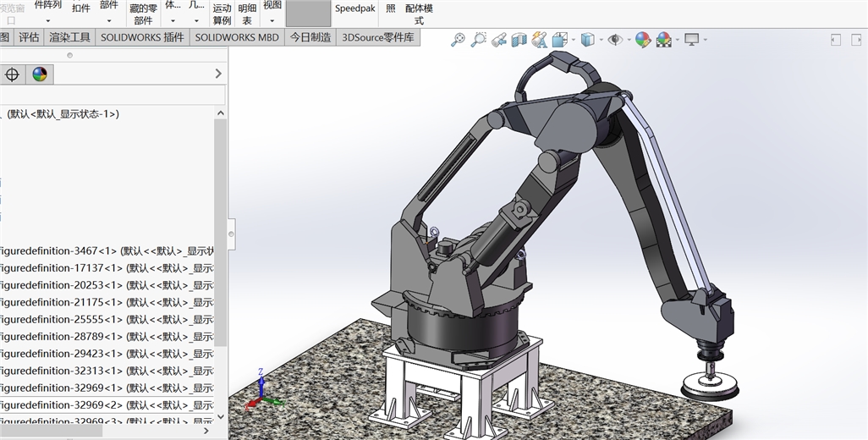Click the Edit Appearance color ball icon
The image size is (868, 440).
643,39
